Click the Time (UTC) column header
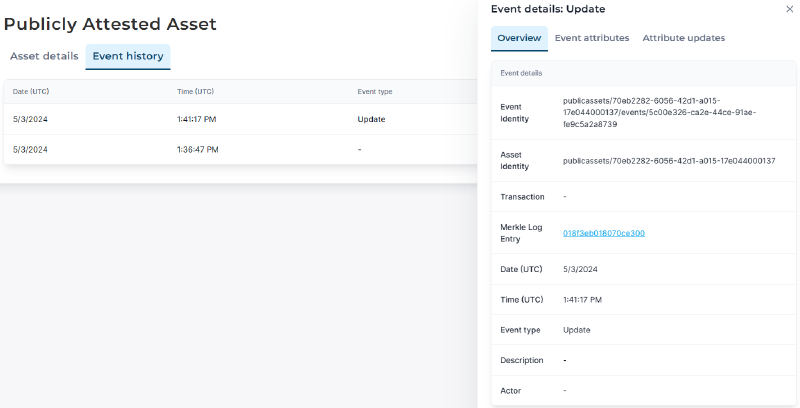800x408 pixels. [195, 91]
